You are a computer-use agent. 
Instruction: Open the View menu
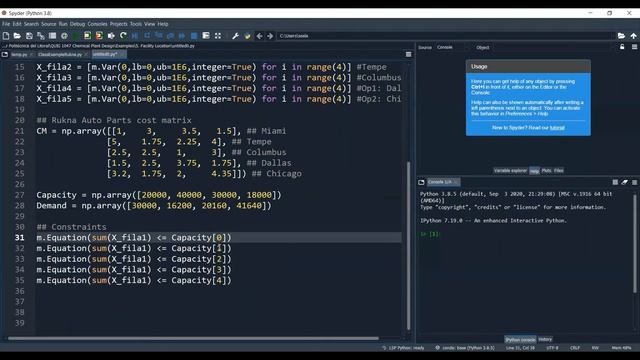coord(150,24)
